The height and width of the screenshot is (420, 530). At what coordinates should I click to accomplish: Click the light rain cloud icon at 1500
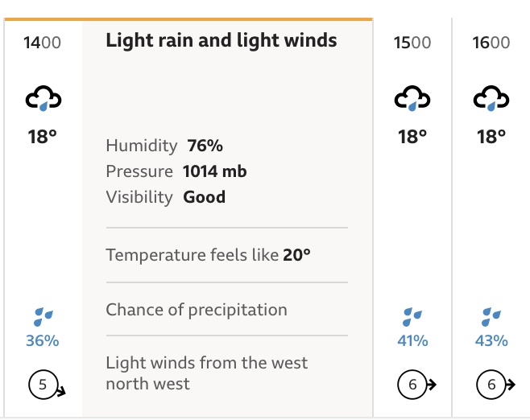pos(412,98)
